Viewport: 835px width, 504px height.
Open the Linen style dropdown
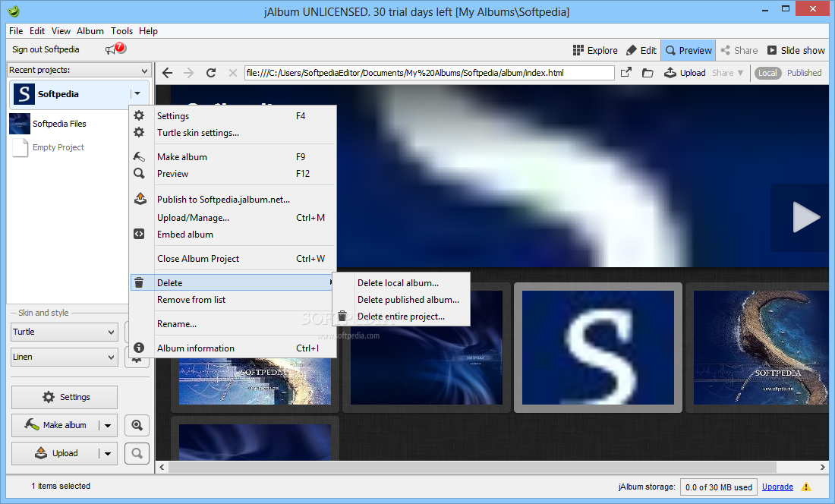point(64,357)
